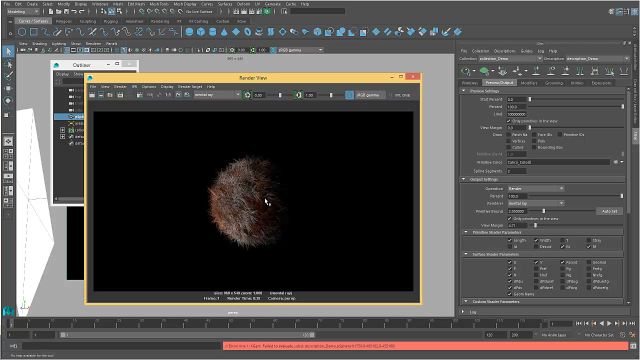Click Render View gamma icon

tap(298, 95)
